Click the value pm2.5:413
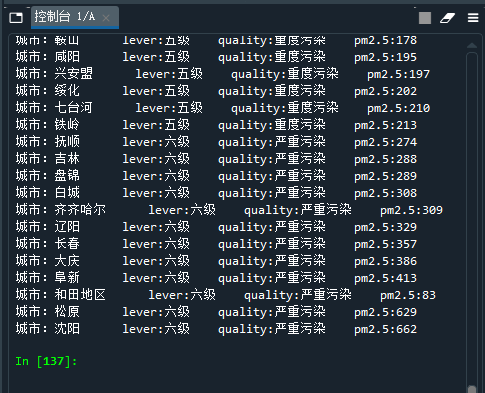Screen dimensions: 485x393 click(x=385, y=278)
